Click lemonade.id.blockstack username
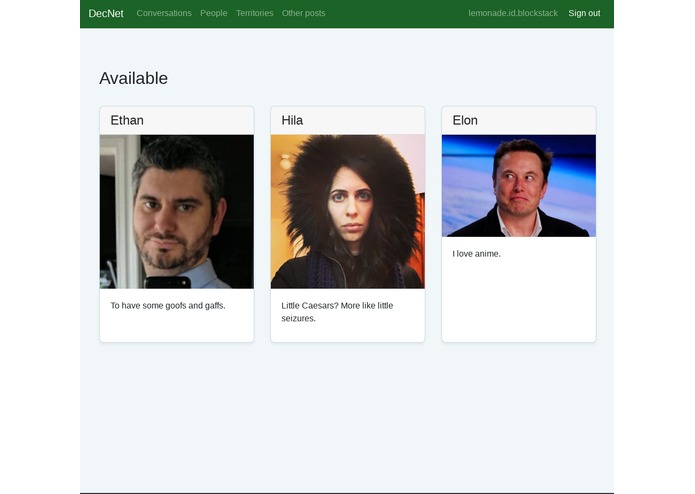 tap(513, 13)
